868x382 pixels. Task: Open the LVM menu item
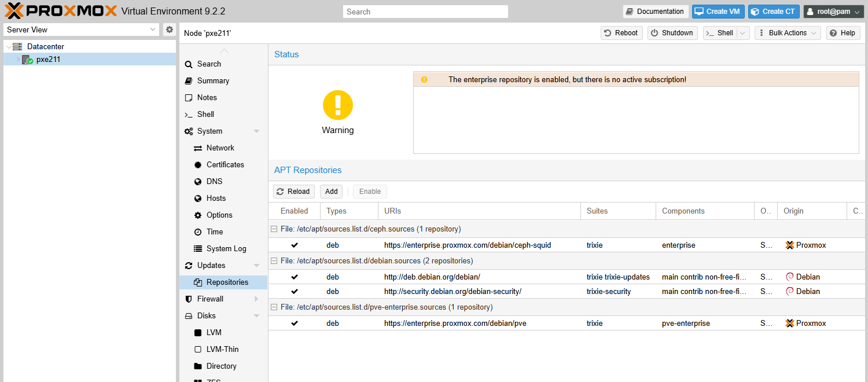tap(223, 333)
